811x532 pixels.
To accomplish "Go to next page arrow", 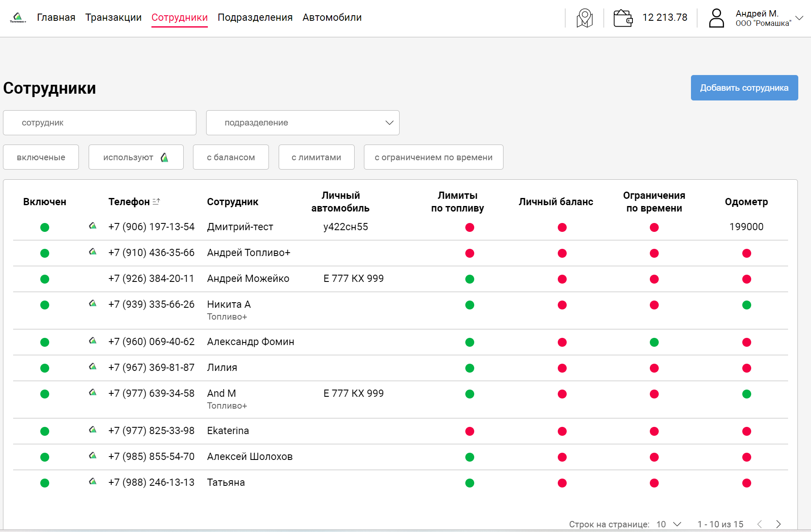I will pyautogui.click(x=778, y=524).
